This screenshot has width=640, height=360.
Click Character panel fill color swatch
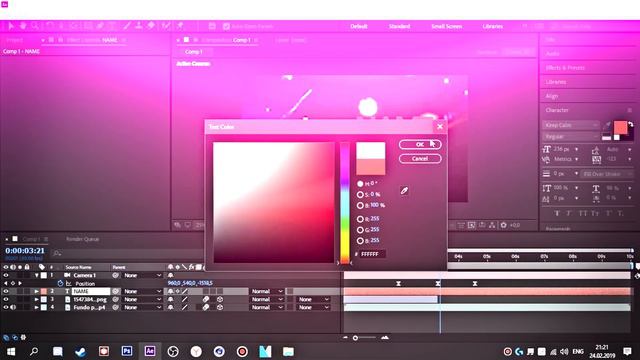620,127
